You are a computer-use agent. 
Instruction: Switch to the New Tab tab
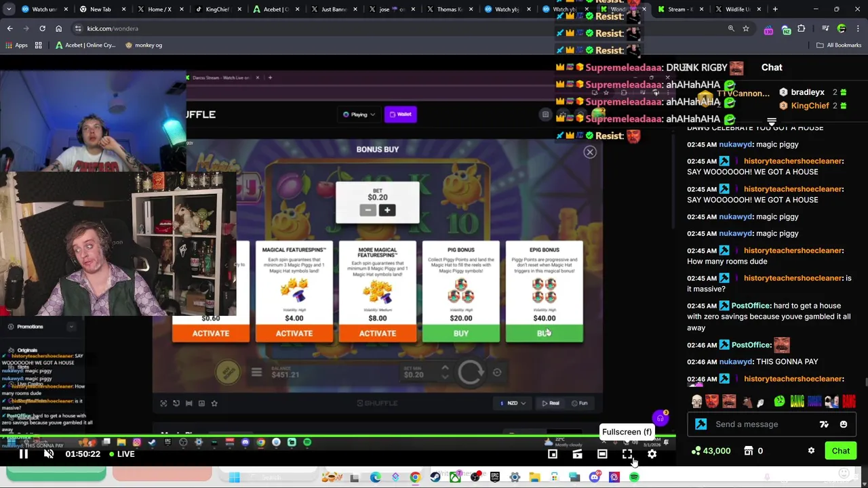(100, 9)
